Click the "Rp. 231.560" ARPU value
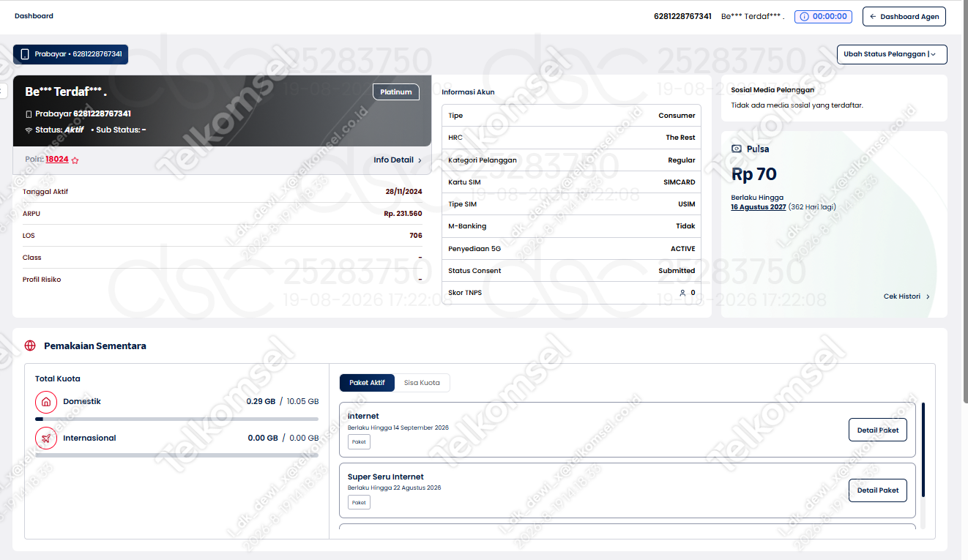This screenshot has height=560, width=968. click(403, 214)
